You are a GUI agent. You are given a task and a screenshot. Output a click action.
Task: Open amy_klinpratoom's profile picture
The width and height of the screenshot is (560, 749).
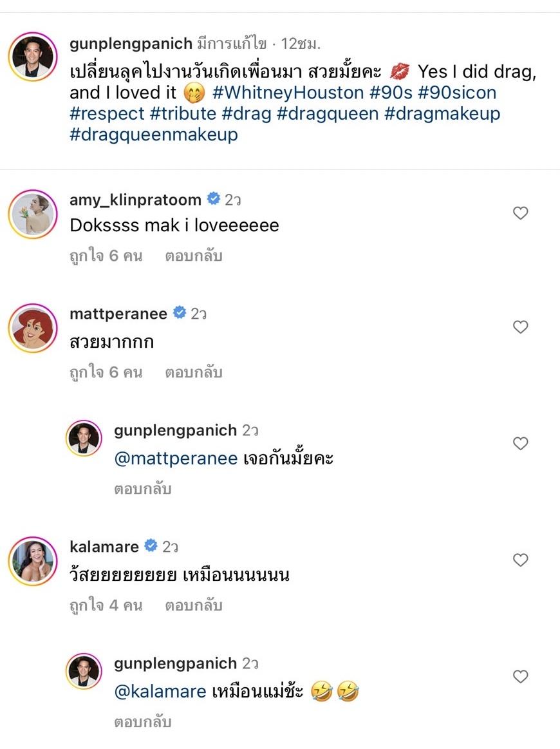pos(33,214)
